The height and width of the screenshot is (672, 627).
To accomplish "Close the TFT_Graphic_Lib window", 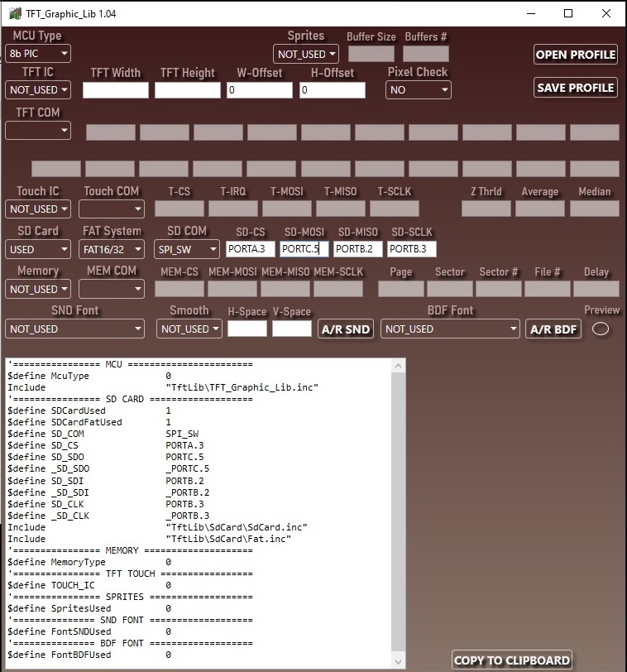I will click(606, 14).
